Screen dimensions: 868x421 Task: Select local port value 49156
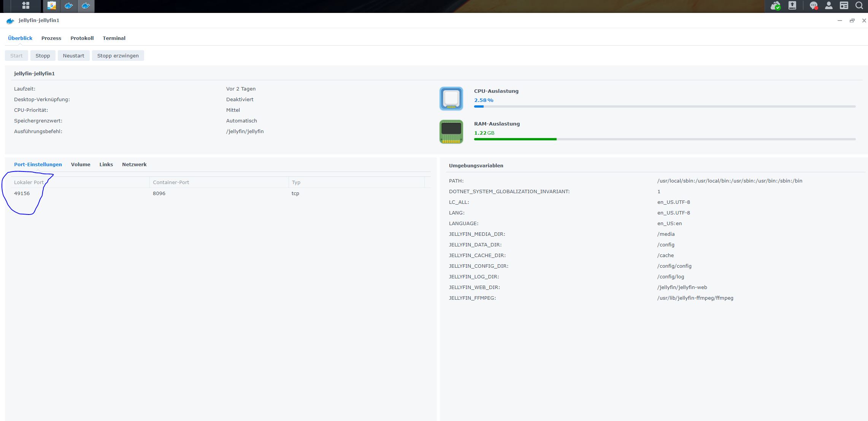(x=22, y=193)
